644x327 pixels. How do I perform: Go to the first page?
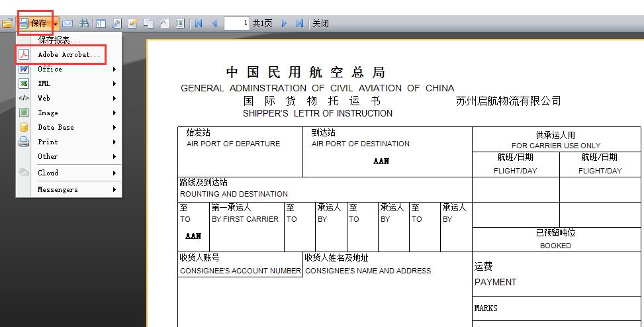point(199,23)
